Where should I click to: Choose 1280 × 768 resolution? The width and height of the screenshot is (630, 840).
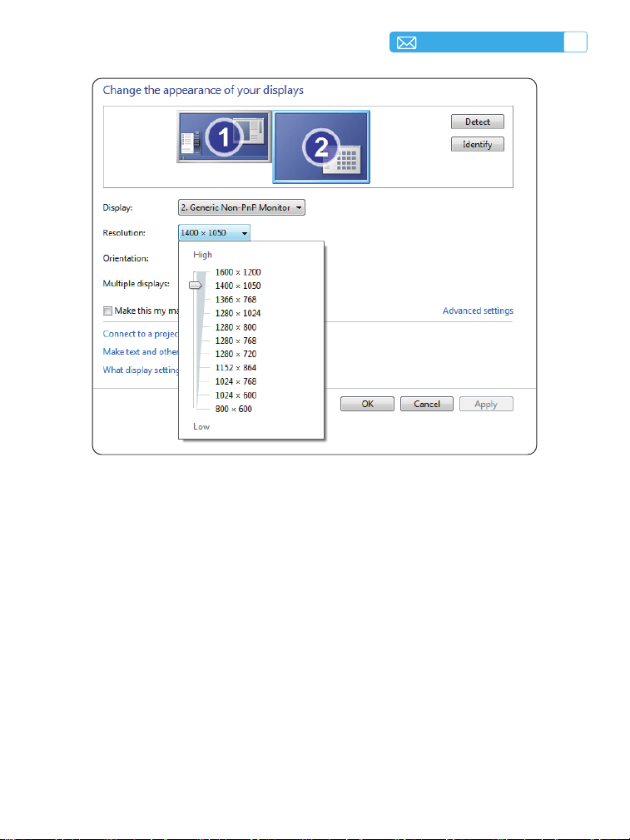pos(236,340)
